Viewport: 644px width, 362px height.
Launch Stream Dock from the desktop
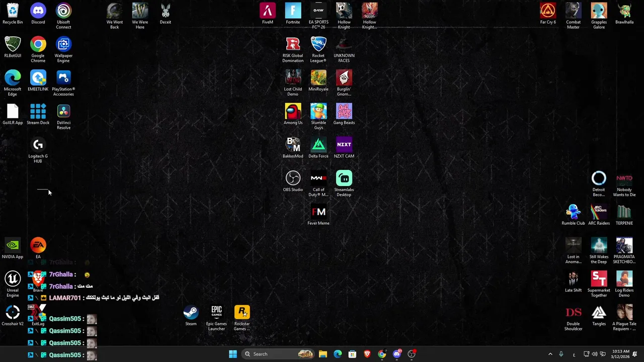click(38, 115)
